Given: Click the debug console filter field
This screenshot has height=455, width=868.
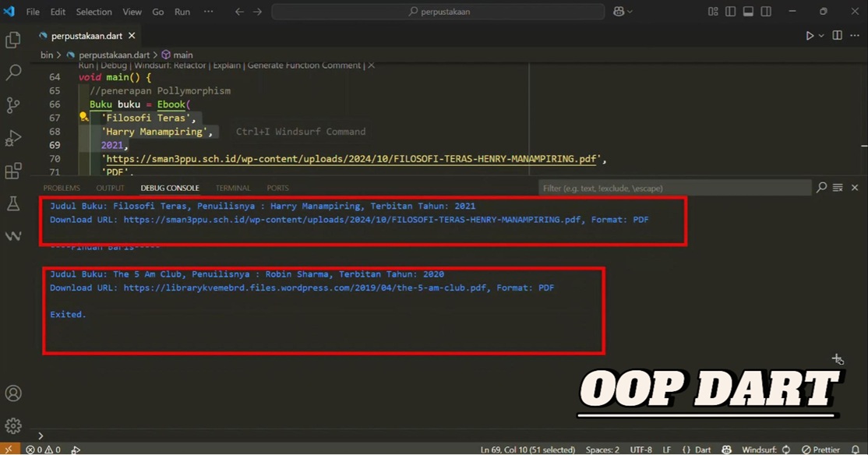Looking at the screenshot, I should pos(675,189).
